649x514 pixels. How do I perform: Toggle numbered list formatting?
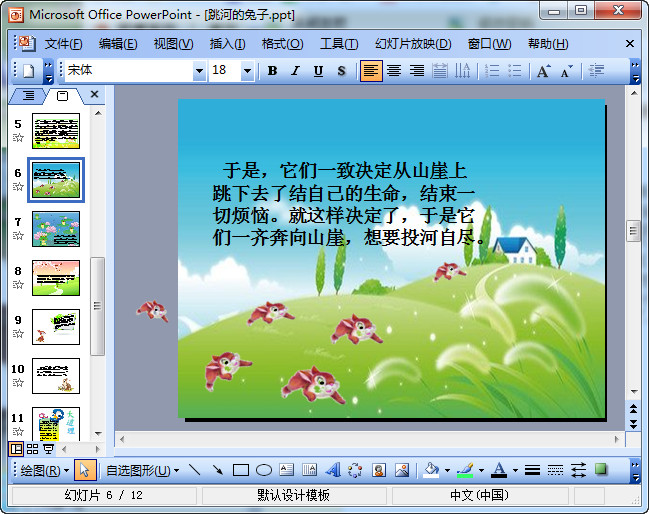click(x=492, y=71)
